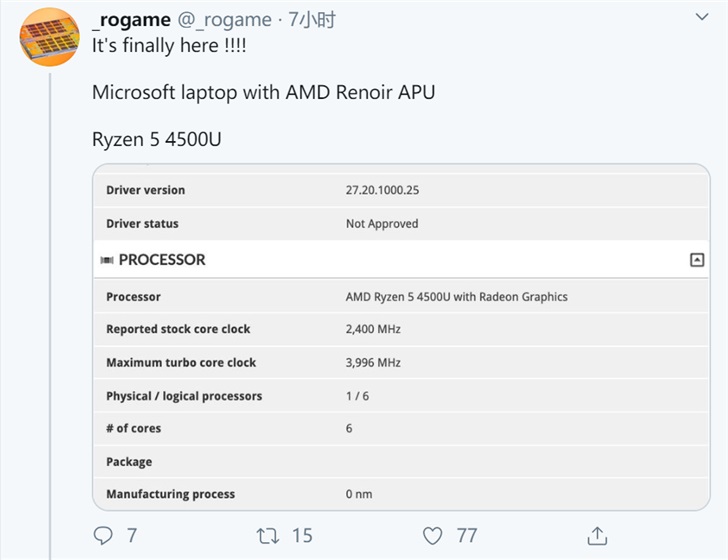Select the Maximum turbo core clock row
This screenshot has height=560, width=728.
(x=401, y=362)
